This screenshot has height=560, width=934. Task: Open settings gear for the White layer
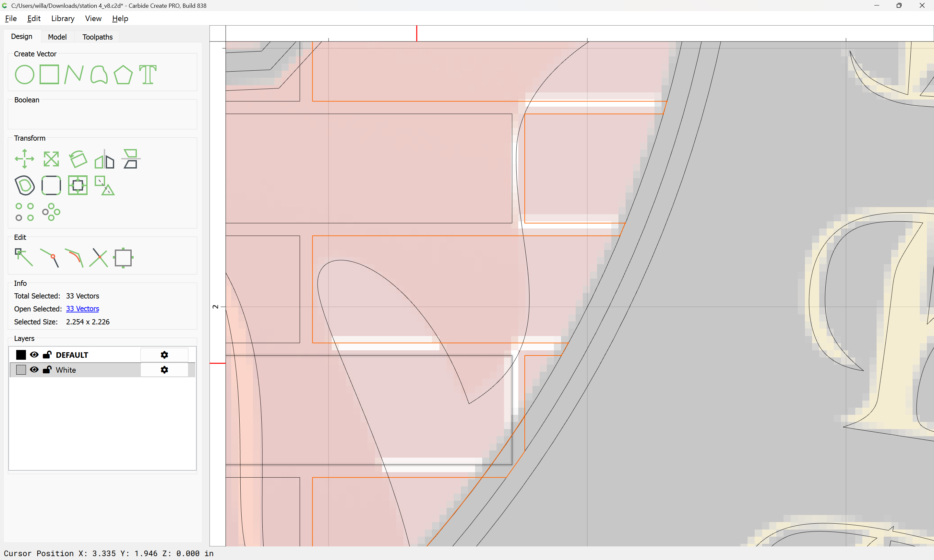164,370
